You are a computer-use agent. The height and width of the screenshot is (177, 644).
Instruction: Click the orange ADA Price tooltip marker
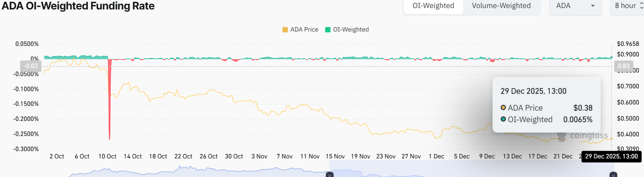(x=503, y=108)
